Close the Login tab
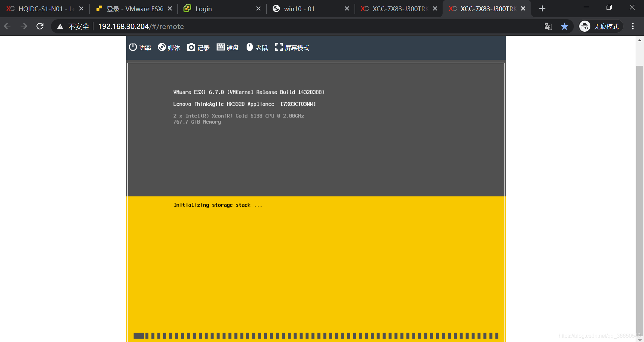This screenshot has width=644, height=342. 258,9
